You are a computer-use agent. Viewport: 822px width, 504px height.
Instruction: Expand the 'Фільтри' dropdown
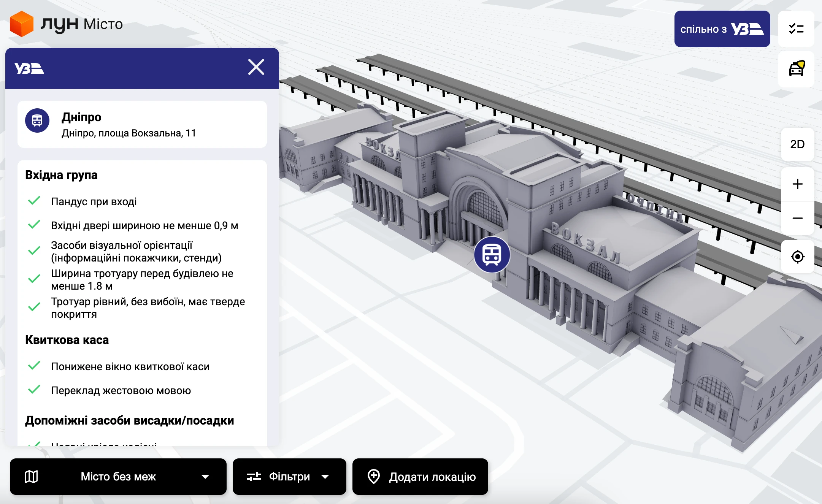(x=289, y=477)
